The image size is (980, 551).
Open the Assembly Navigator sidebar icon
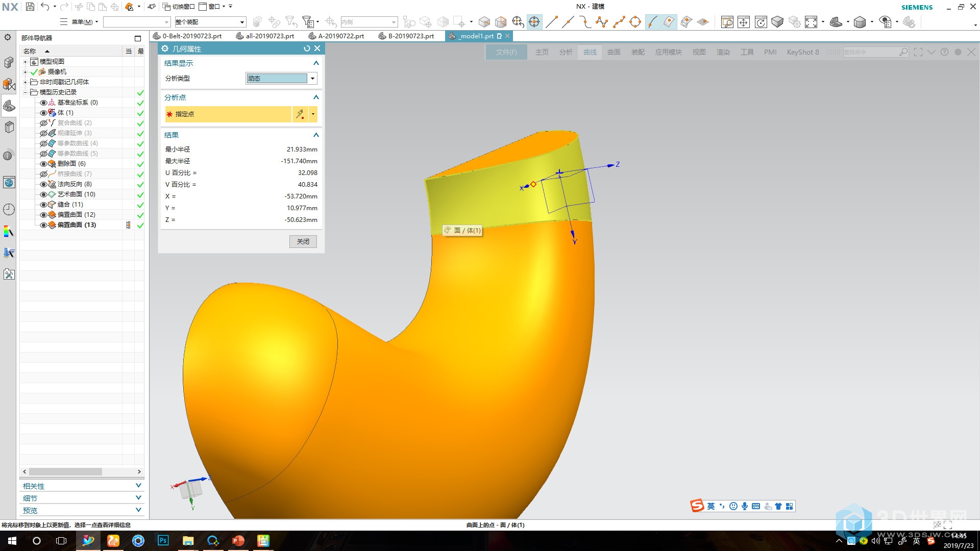click(9, 62)
